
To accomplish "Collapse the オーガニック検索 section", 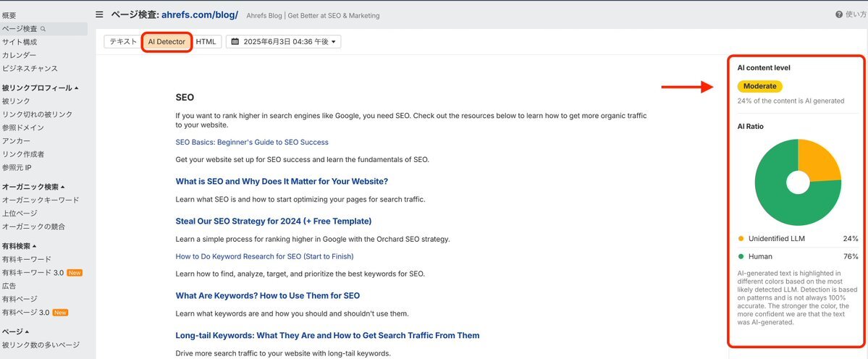I will (33, 187).
